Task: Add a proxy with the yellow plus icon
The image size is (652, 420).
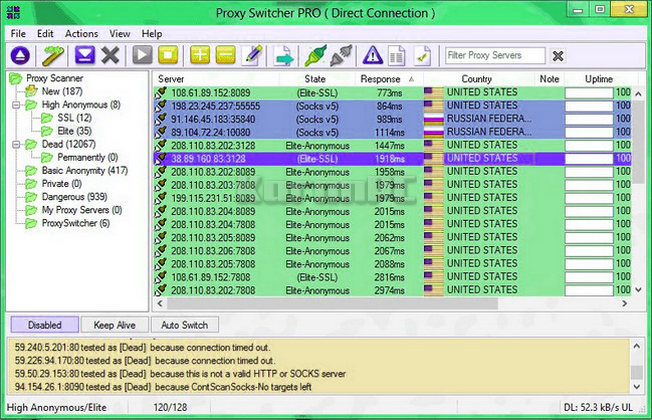Action: [200, 55]
